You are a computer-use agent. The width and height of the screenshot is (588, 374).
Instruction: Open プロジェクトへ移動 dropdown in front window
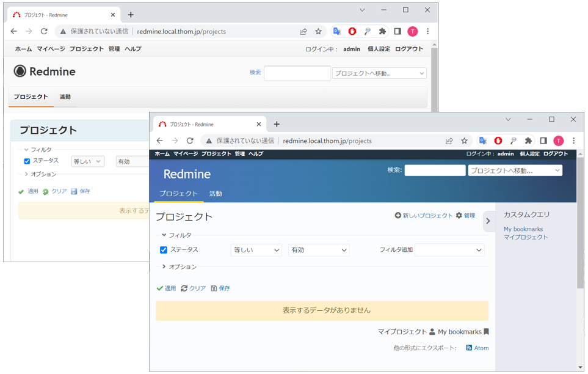(515, 170)
